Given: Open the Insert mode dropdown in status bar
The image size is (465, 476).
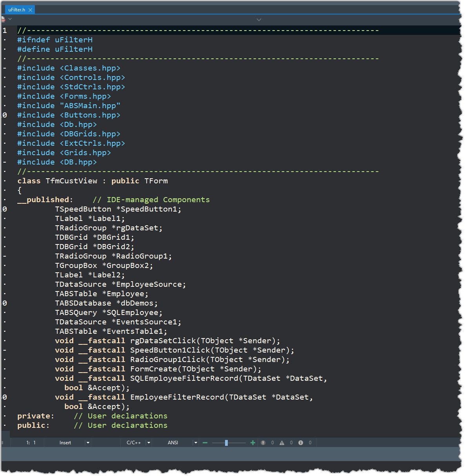Looking at the screenshot, I should point(88,443).
